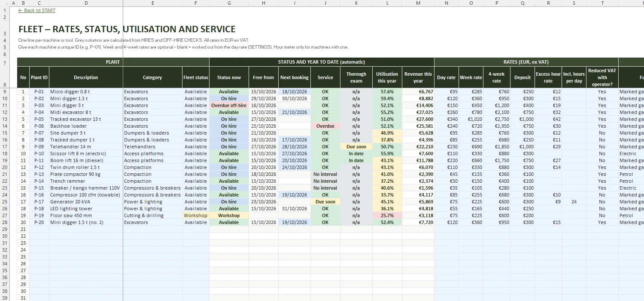Select column header G
The width and height of the screenshot is (644, 301).
click(229, 3)
